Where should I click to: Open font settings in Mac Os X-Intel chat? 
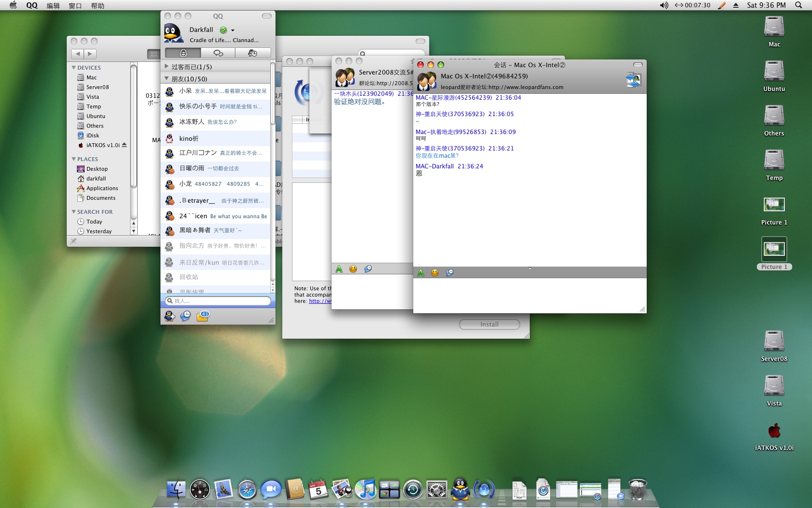tap(421, 273)
